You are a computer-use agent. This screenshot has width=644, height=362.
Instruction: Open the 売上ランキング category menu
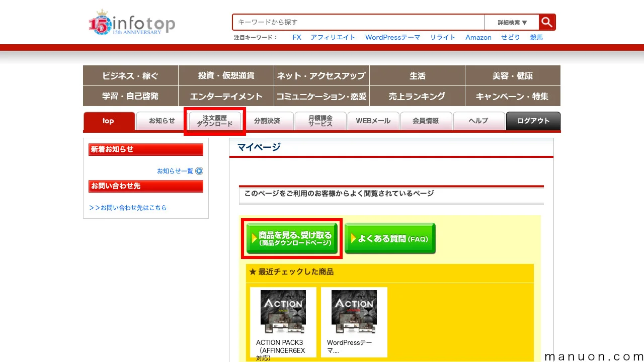[x=417, y=96]
